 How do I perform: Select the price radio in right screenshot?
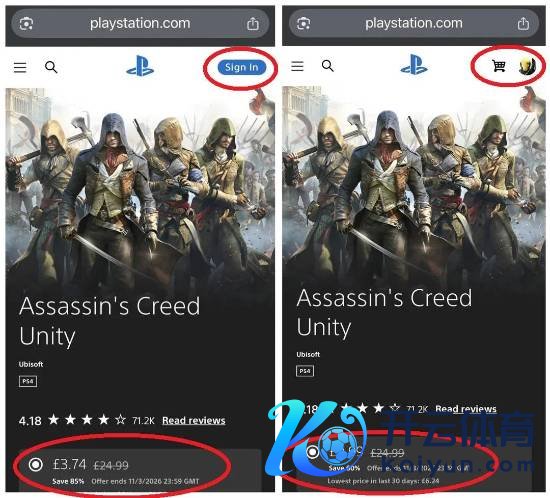312,452
